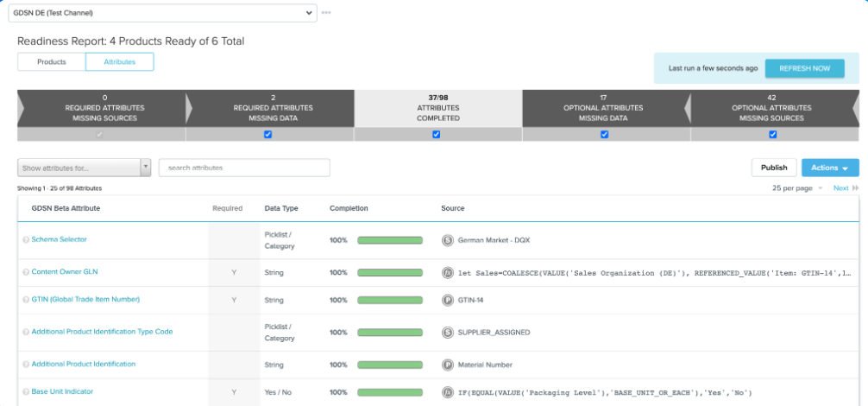The width and height of the screenshot is (868, 406).
Task: Click 'Last run a few seconds ago' text
Action: pos(713,68)
